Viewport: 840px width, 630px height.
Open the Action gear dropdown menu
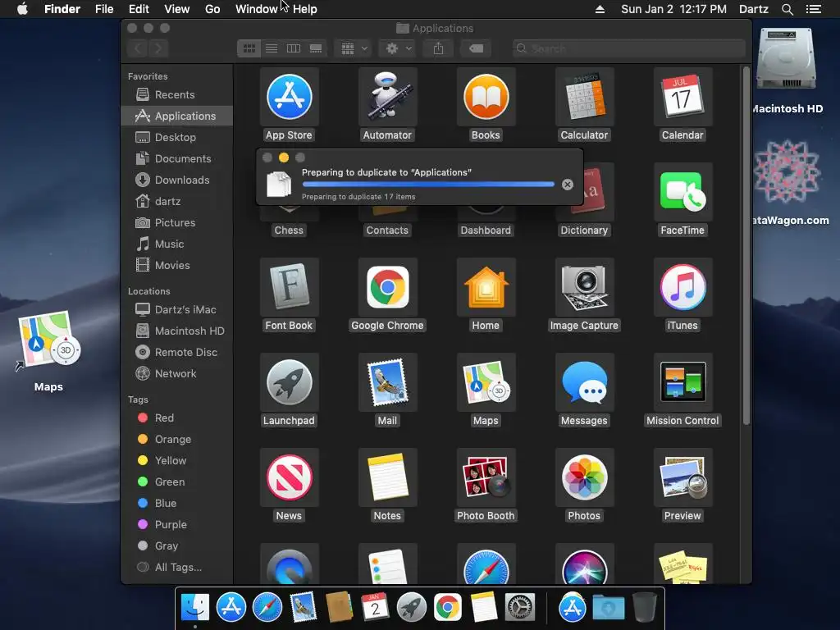click(398, 48)
